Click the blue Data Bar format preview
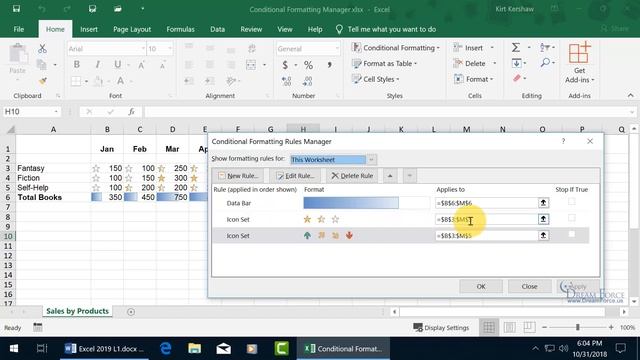 [351, 203]
